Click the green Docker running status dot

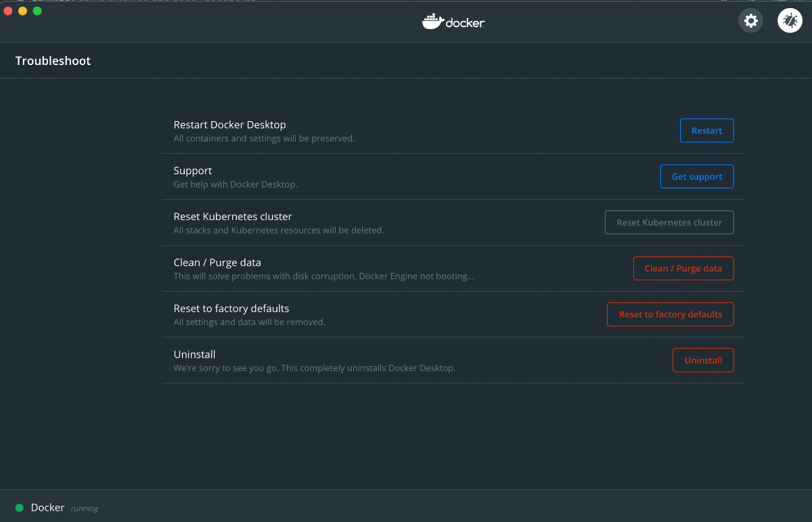click(20, 508)
